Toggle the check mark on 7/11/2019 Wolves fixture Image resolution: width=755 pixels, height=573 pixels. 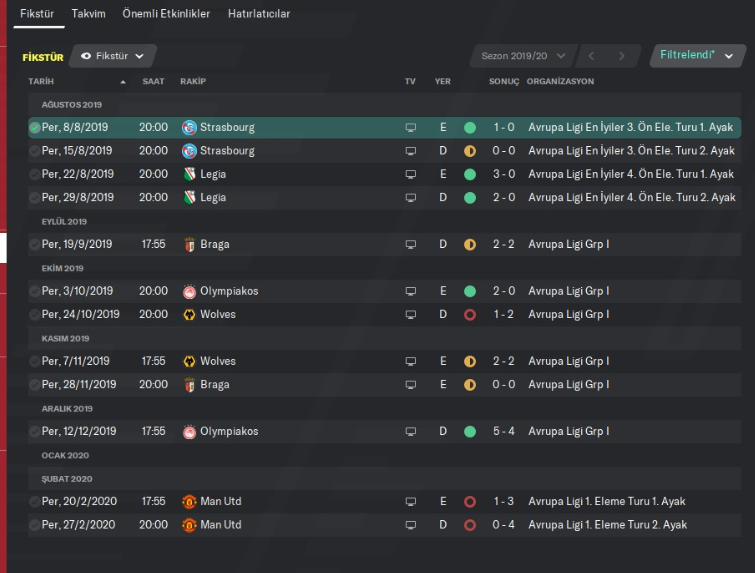[35, 361]
